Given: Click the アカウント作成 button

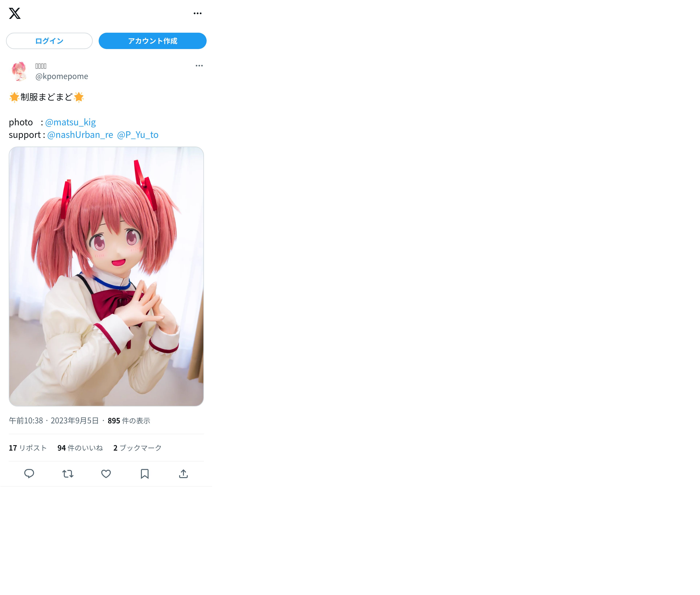Looking at the screenshot, I should pyautogui.click(x=152, y=41).
